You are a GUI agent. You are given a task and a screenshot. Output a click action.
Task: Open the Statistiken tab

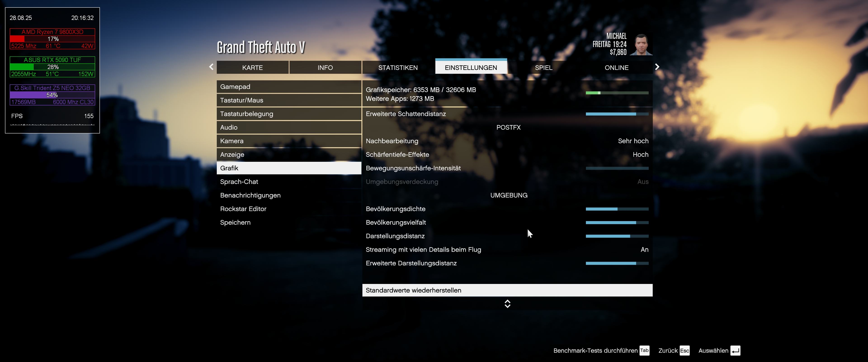coord(398,67)
